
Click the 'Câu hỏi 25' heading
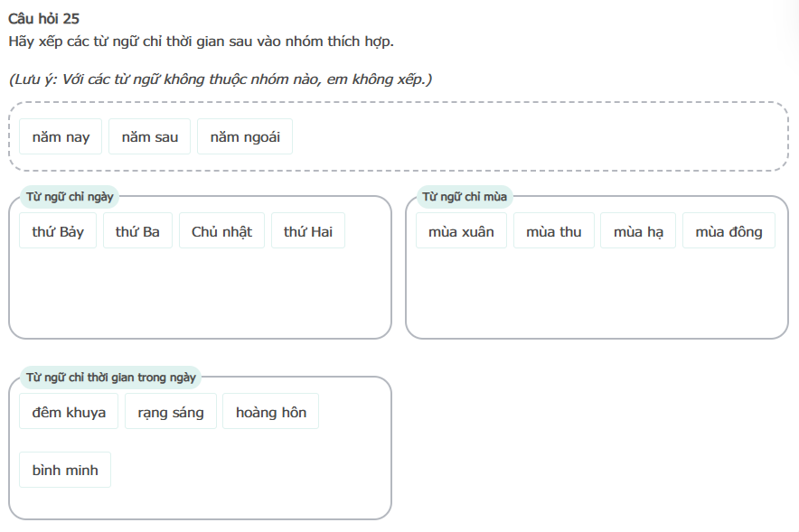[x=44, y=19]
